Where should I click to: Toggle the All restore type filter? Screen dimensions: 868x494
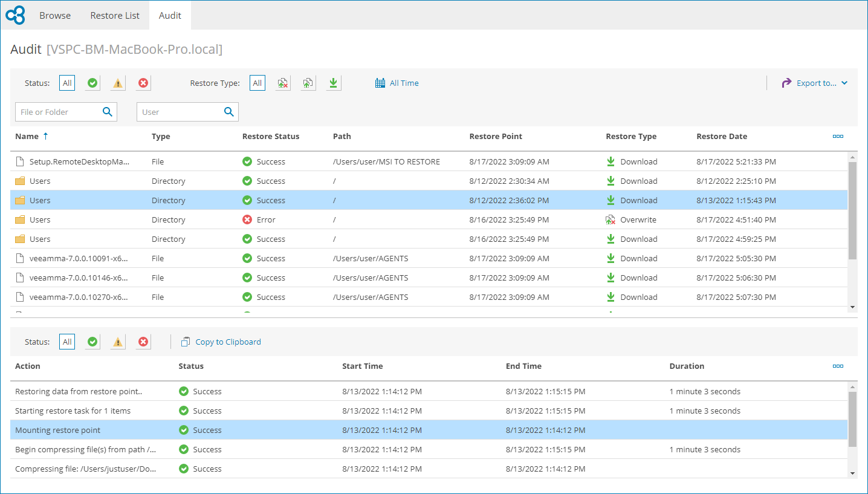[257, 83]
